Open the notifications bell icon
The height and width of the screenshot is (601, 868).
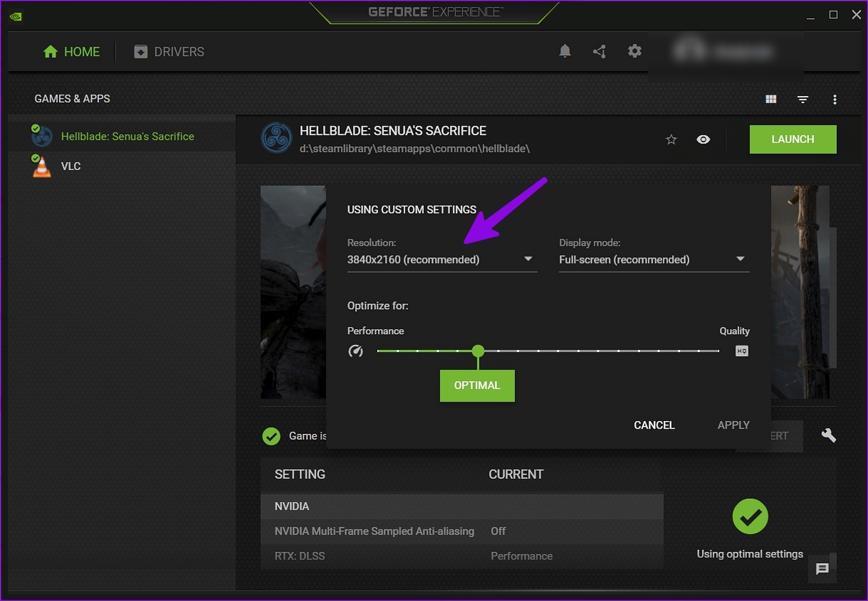[565, 51]
